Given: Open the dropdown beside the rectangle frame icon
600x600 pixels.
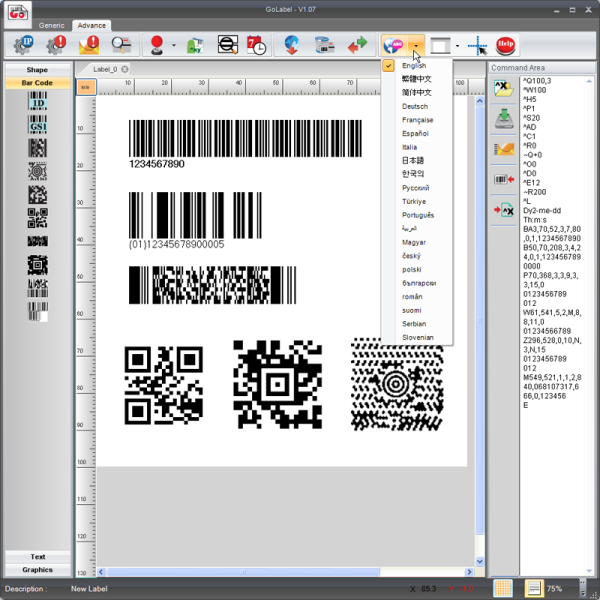Looking at the screenshot, I should 458,46.
